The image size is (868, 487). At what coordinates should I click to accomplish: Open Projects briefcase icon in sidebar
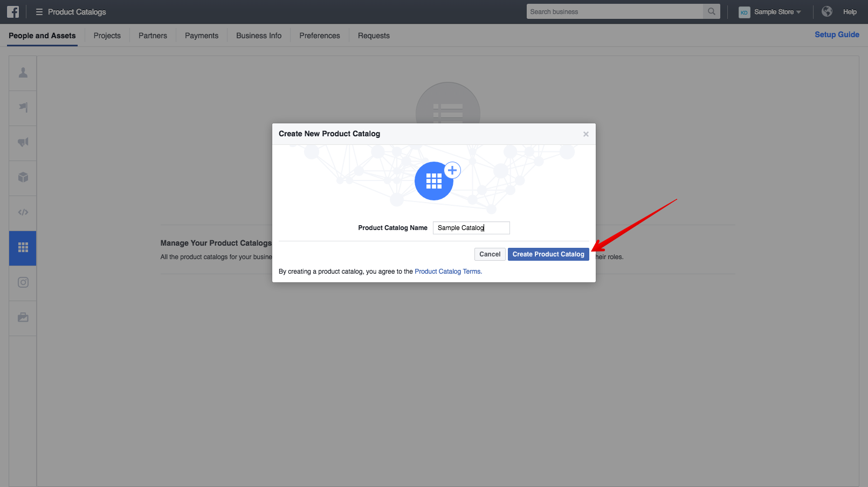[23, 318]
